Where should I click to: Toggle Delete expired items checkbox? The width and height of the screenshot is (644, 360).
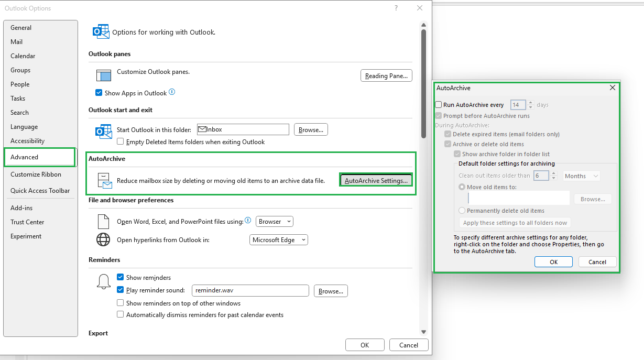tap(448, 134)
